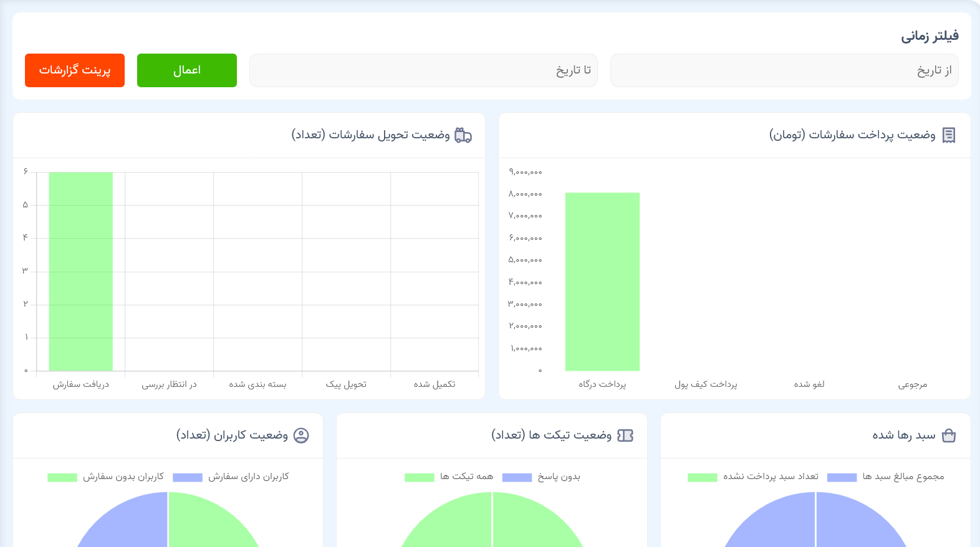Click the green tickets pie chart
The height and width of the screenshot is (547, 980).
pyautogui.click(x=492, y=526)
